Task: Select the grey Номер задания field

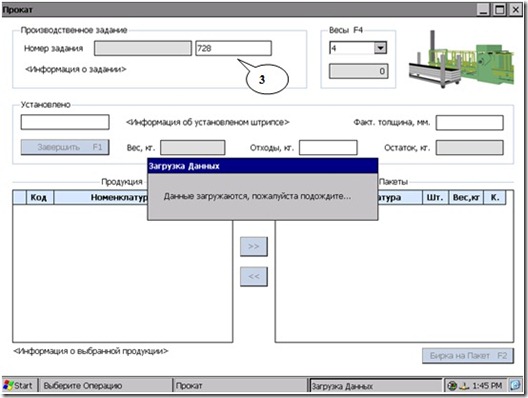Action: coord(143,48)
